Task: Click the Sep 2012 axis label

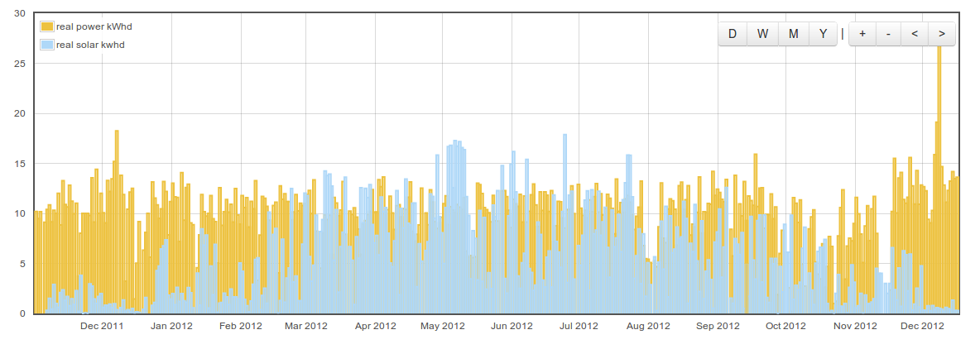Action: [x=718, y=326]
